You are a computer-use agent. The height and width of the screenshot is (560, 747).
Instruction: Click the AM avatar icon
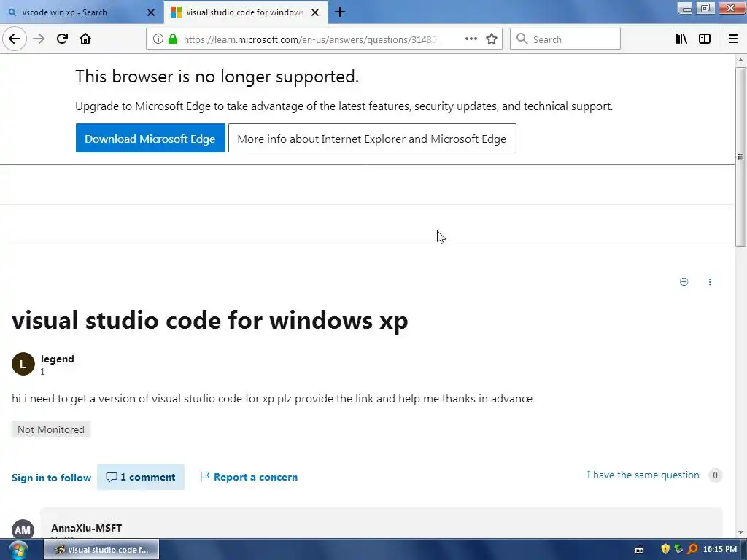click(23, 529)
